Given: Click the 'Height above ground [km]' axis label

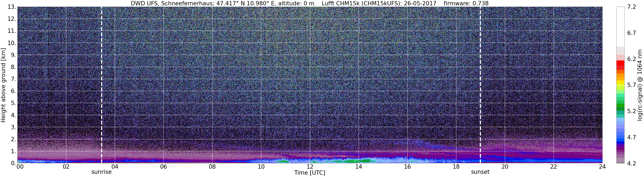Looking at the screenshot, I should 3,85.
